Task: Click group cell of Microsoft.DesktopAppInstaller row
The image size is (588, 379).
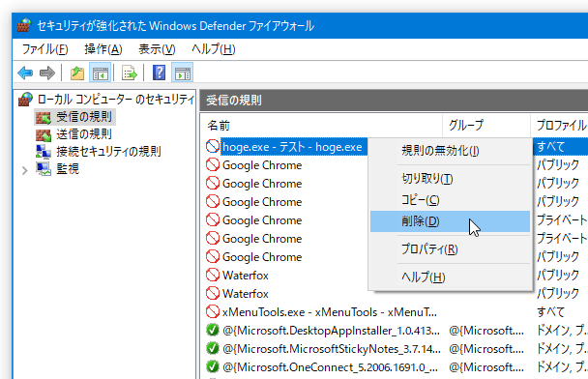Action: pyautogui.click(x=486, y=331)
